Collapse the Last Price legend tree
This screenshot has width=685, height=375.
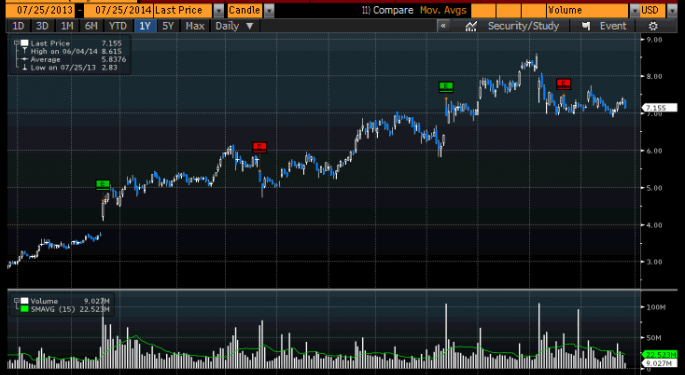point(16,43)
